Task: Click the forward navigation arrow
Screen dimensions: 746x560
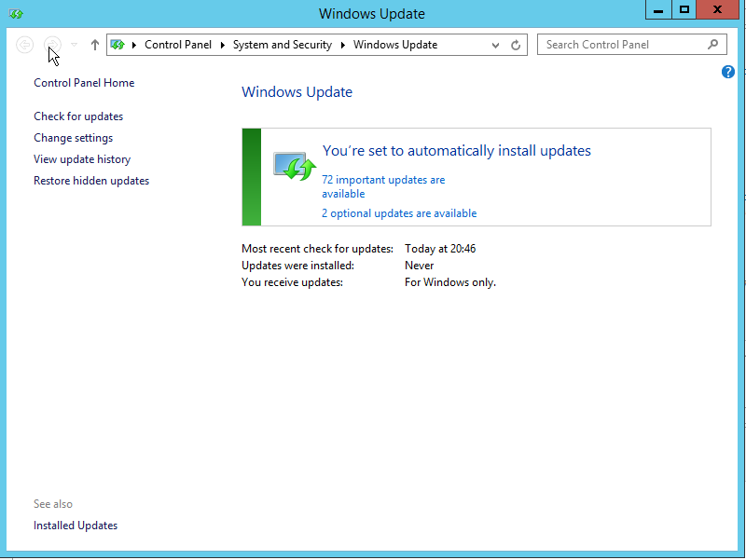Action: (x=52, y=45)
